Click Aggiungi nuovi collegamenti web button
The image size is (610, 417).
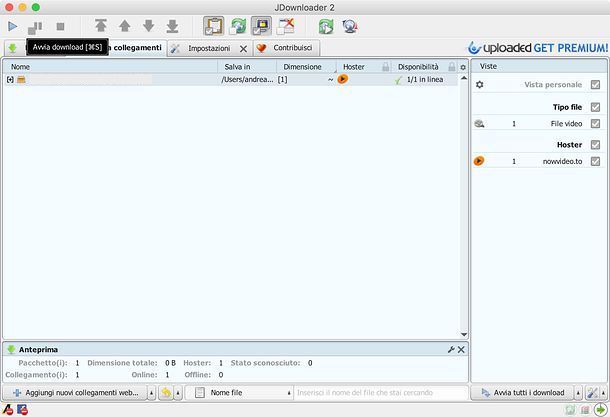pyautogui.click(x=75, y=393)
